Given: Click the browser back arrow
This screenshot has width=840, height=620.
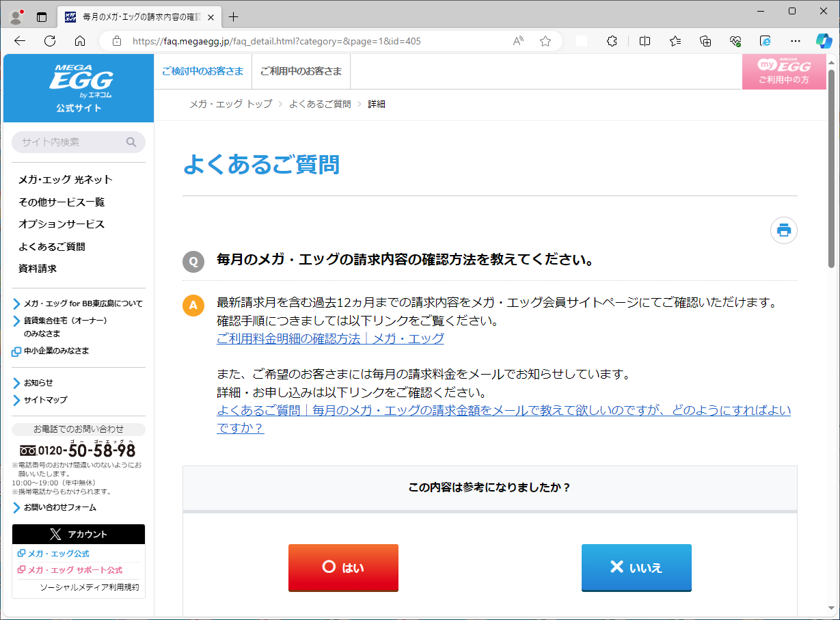Looking at the screenshot, I should (x=20, y=41).
